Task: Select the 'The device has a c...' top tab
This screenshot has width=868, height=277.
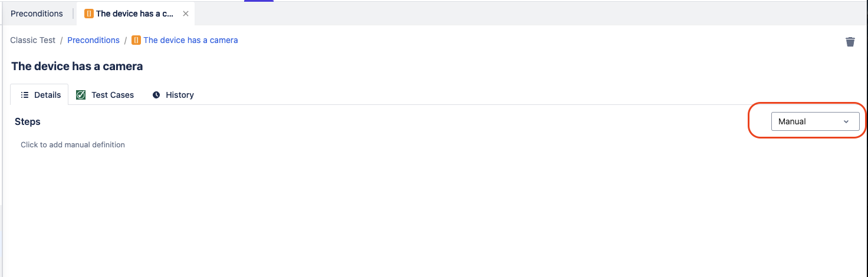Action: pos(134,14)
